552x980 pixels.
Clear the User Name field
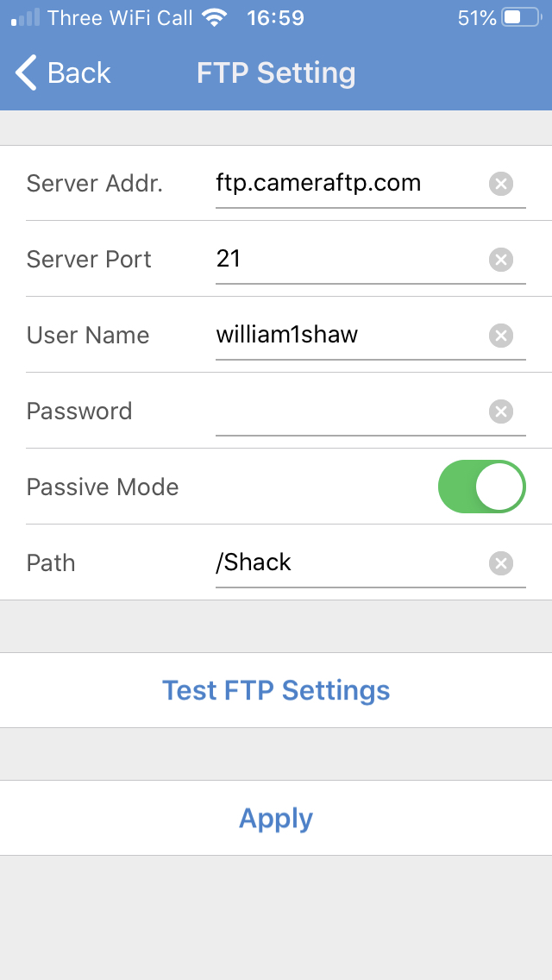click(x=501, y=336)
